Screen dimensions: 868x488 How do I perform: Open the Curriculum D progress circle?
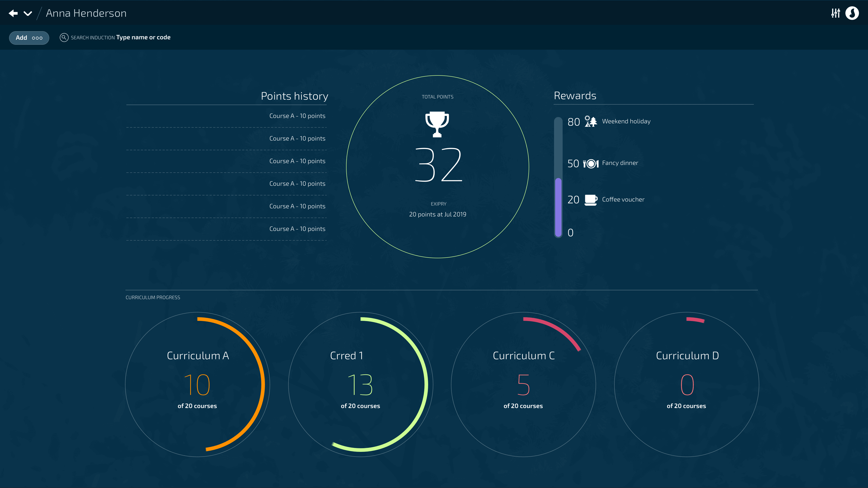click(686, 384)
